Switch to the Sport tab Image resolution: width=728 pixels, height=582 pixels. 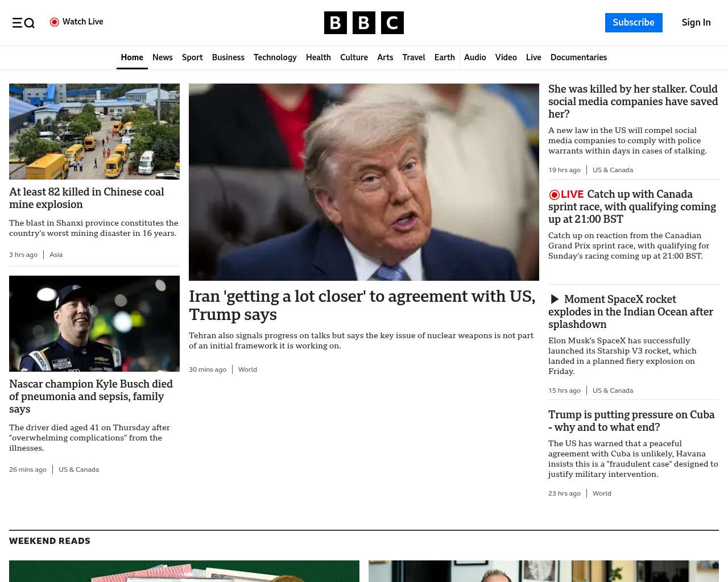tap(192, 57)
